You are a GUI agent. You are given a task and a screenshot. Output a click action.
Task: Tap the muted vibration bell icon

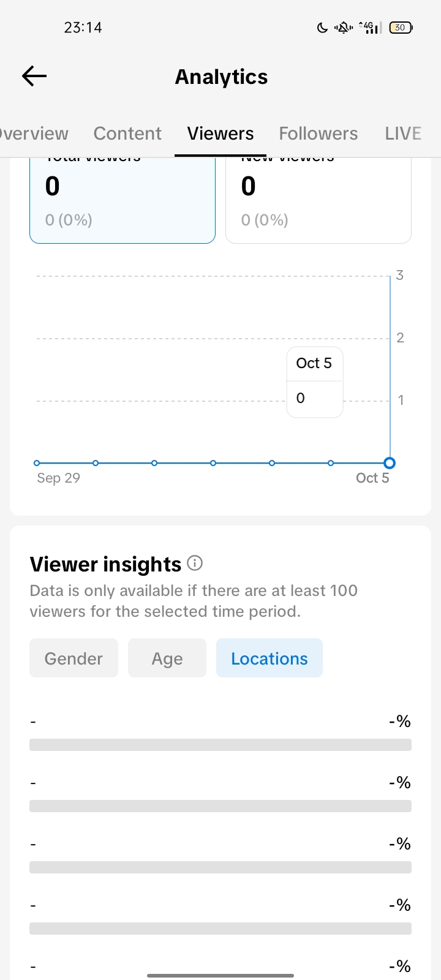(x=343, y=28)
